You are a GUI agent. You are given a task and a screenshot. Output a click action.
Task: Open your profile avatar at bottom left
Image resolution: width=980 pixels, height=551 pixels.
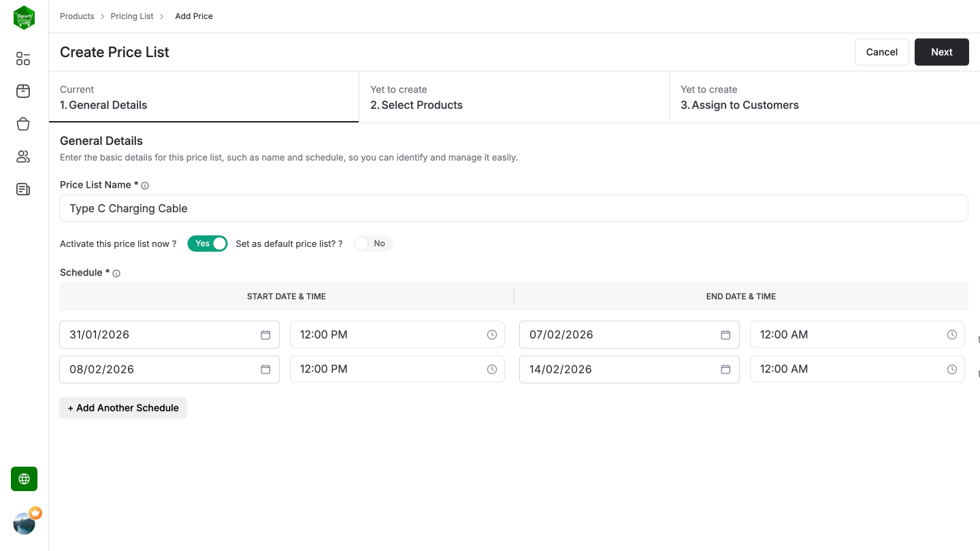pyautogui.click(x=24, y=522)
